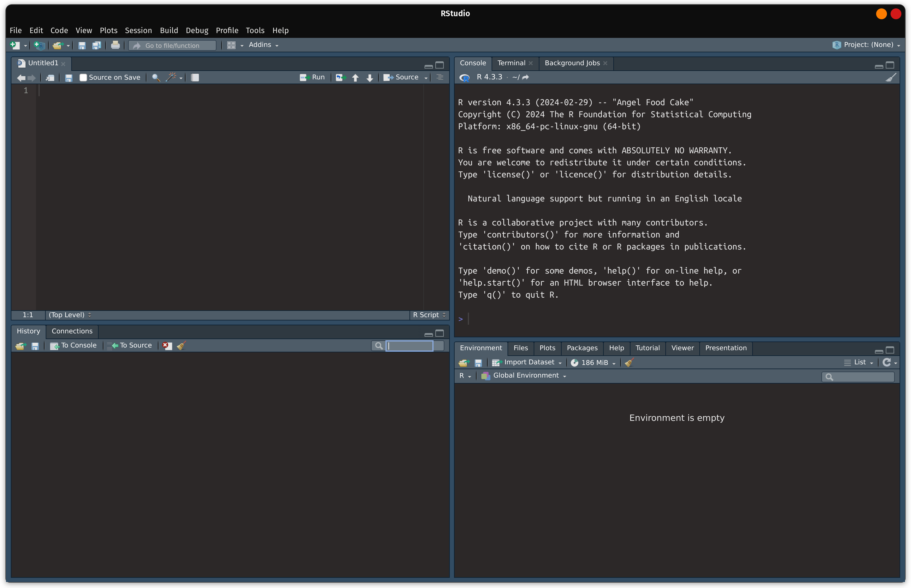Open the Import Dataset dropdown
This screenshot has height=588, width=911.
tap(527, 362)
